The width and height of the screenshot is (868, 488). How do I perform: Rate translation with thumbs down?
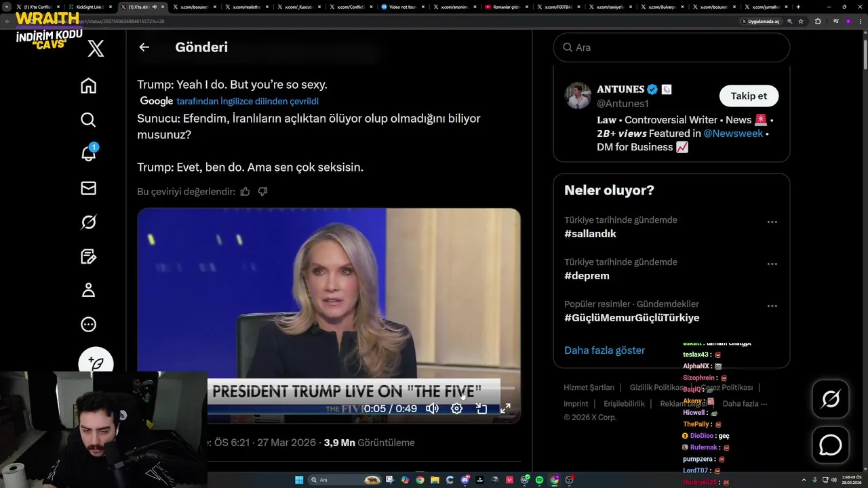(262, 192)
